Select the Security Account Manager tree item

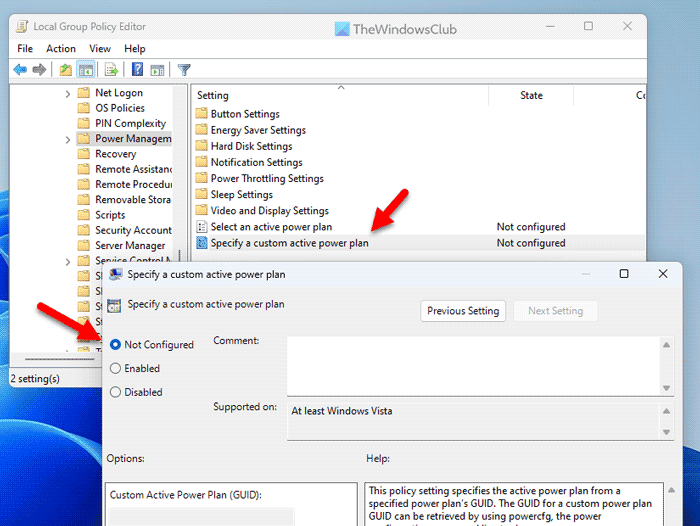tap(133, 230)
